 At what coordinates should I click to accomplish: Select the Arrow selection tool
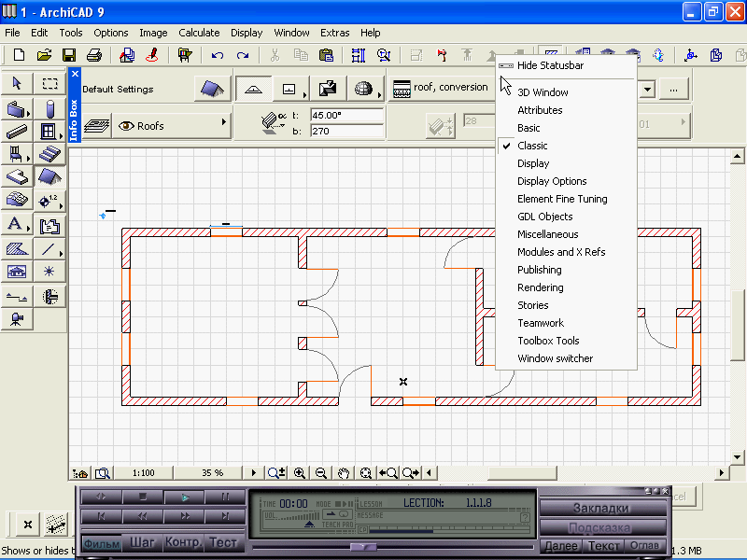pos(17,83)
